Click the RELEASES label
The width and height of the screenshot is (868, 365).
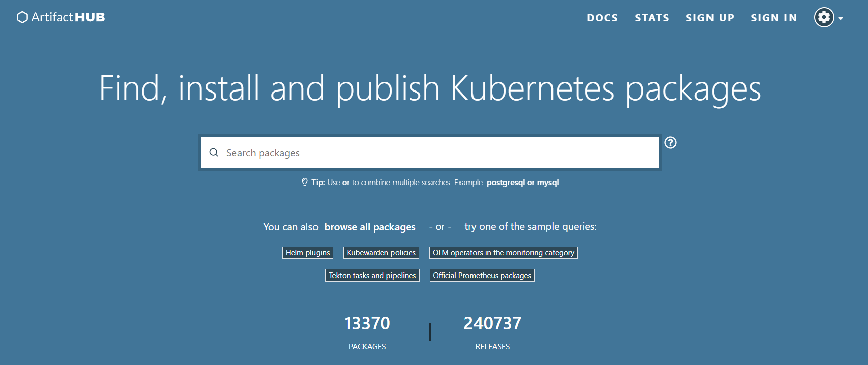tap(493, 347)
